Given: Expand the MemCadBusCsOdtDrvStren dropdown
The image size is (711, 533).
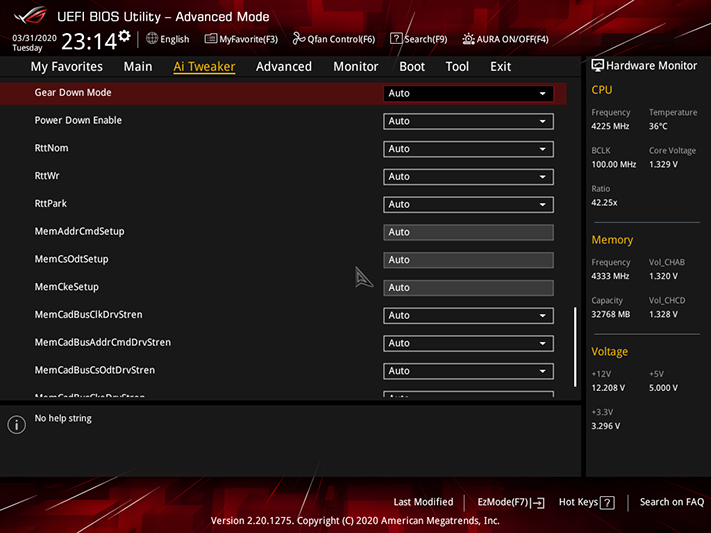Looking at the screenshot, I should point(468,371).
